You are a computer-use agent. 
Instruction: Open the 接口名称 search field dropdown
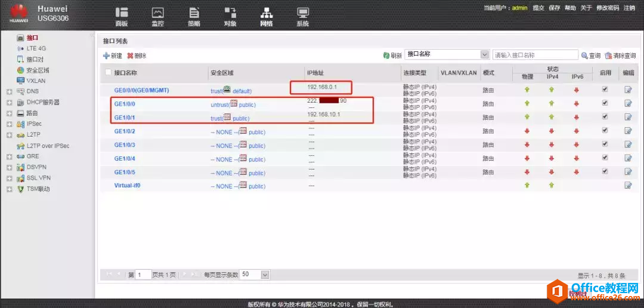coord(485,55)
